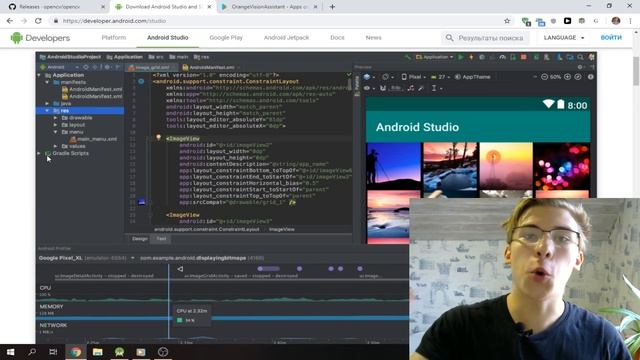Toggle the eye view options icon in preview

click(x=367, y=88)
